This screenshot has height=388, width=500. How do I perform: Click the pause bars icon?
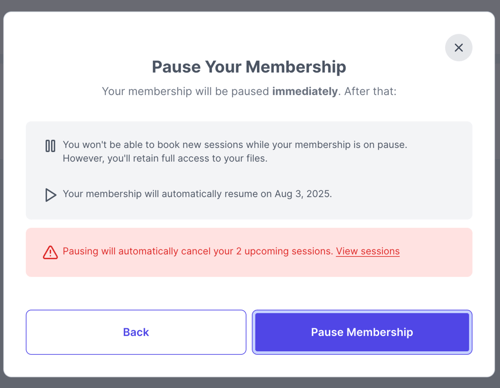[50, 146]
